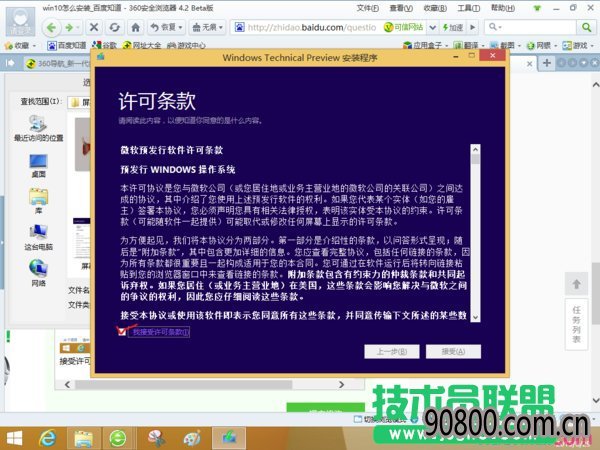Select 桌面 desktop in file dialog
The image size is (600, 450).
tap(38, 166)
